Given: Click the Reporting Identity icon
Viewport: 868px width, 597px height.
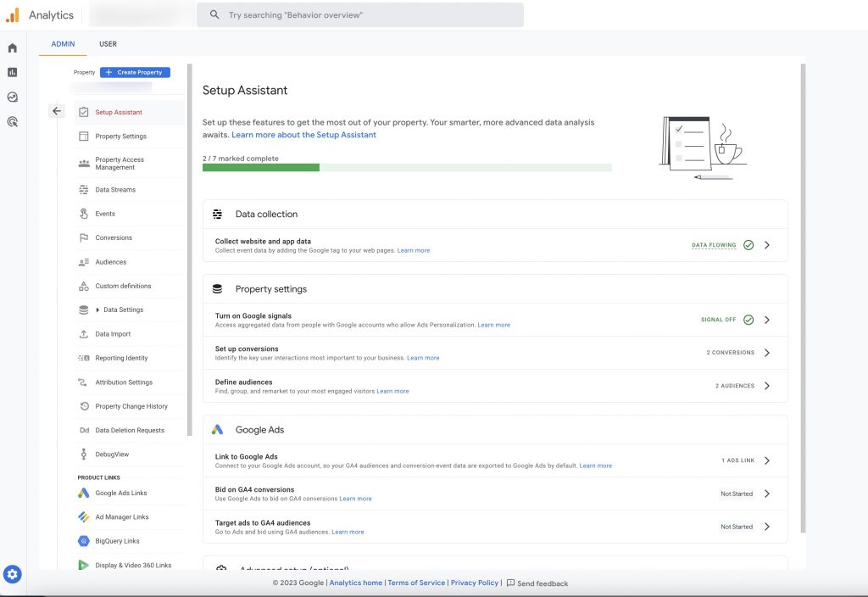Looking at the screenshot, I should coord(84,359).
